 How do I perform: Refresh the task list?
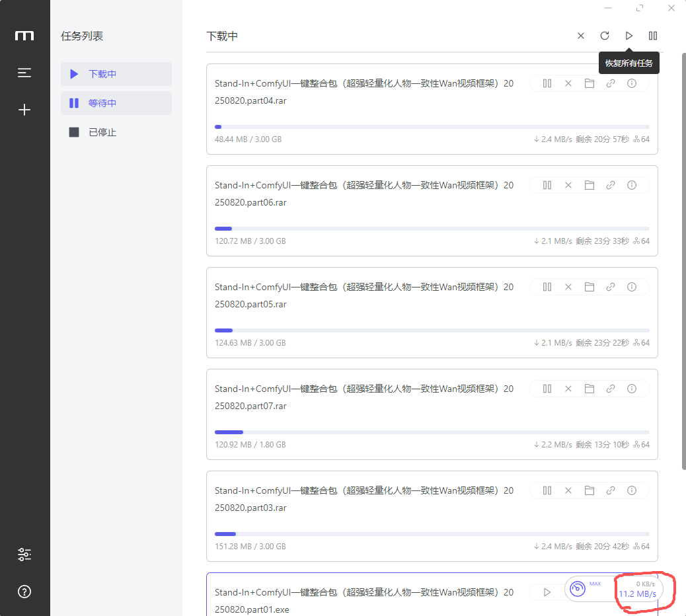click(605, 36)
